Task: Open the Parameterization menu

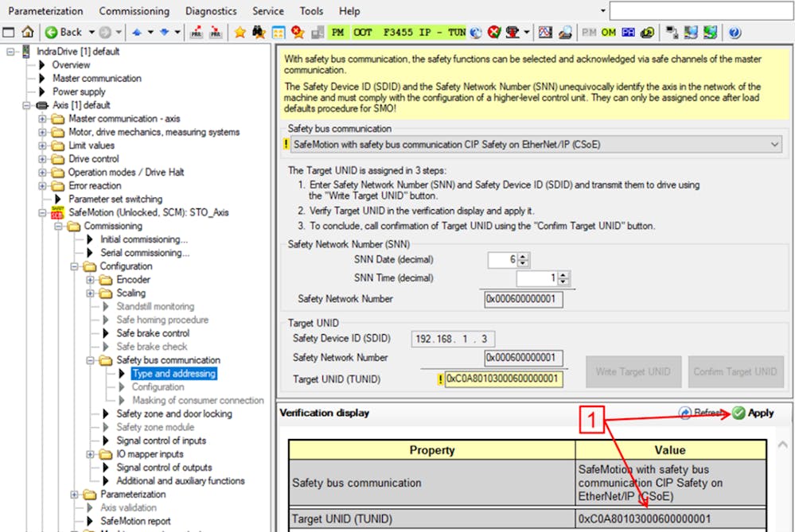Action: 45,10
